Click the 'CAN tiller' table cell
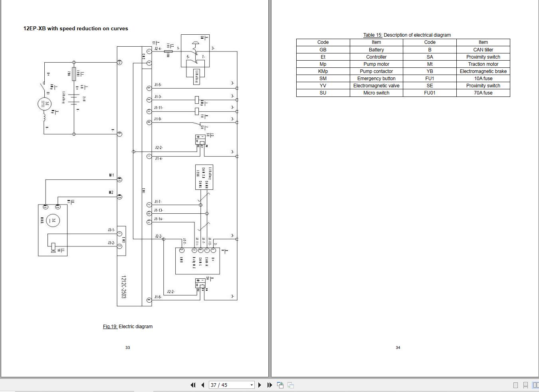Screen dimensions: 539x392 click(483, 49)
